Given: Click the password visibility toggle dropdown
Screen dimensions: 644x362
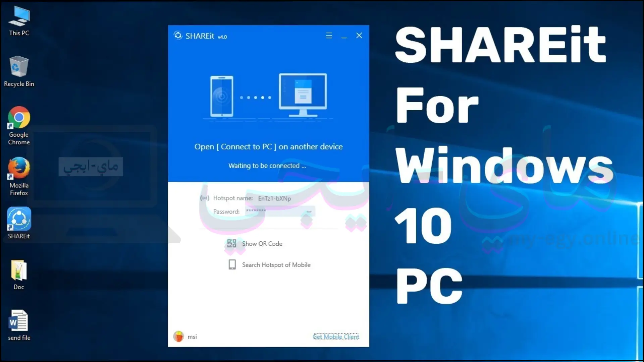Looking at the screenshot, I should point(310,212).
